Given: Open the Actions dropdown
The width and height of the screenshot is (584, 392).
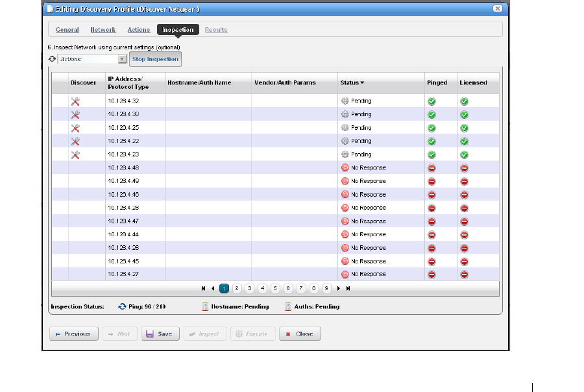Looking at the screenshot, I should click(92, 59).
